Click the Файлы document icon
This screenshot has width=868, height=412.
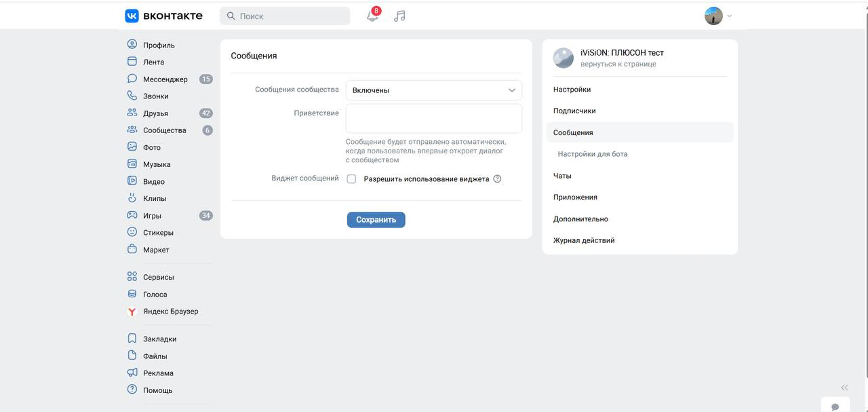132,356
